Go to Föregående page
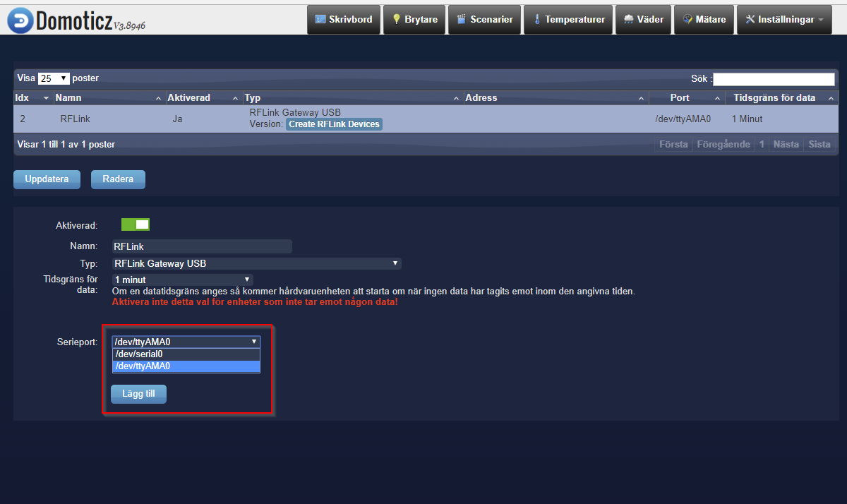847x504 pixels. click(723, 144)
